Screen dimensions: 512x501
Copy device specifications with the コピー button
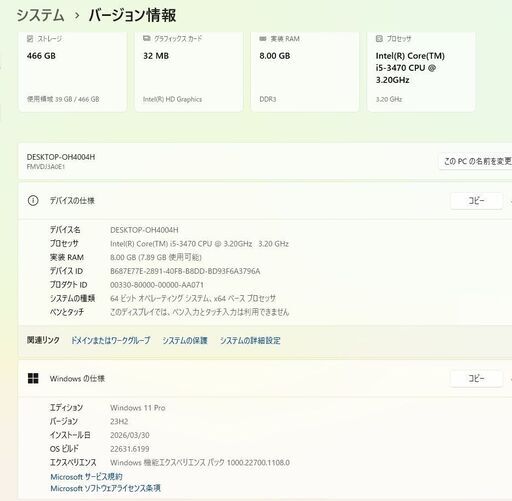(x=476, y=201)
